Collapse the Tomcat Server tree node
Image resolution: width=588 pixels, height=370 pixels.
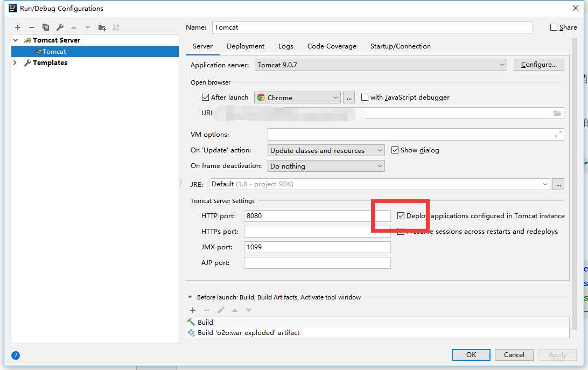pyautogui.click(x=16, y=40)
